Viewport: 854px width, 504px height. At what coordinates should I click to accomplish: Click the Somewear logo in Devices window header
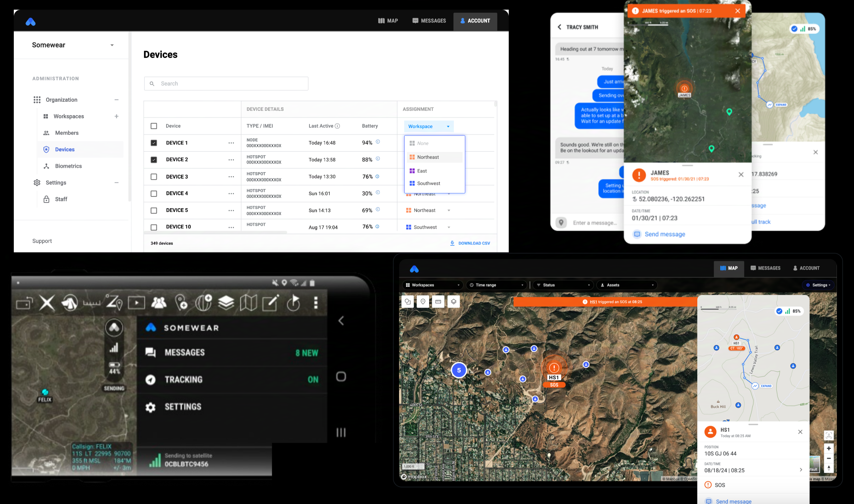[x=31, y=22]
